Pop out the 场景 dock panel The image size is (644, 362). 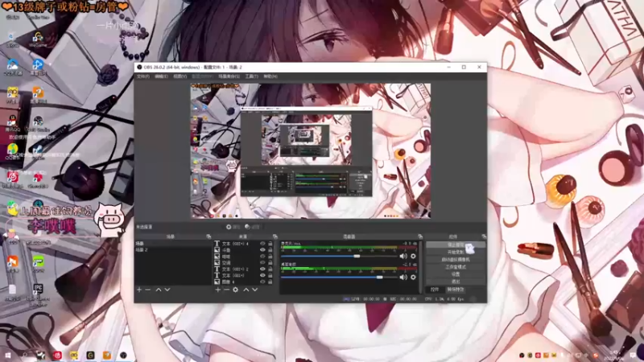[x=208, y=237]
